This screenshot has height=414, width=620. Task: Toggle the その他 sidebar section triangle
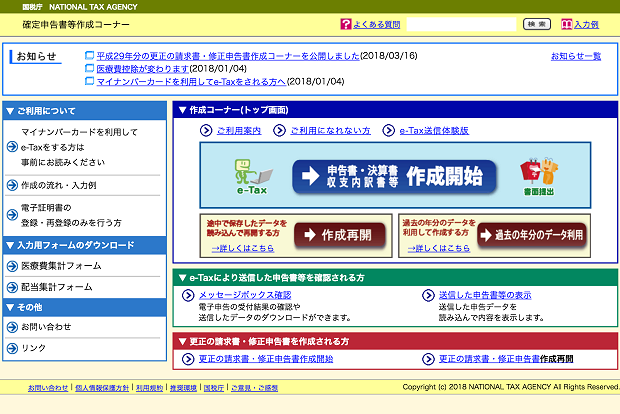click(11, 307)
